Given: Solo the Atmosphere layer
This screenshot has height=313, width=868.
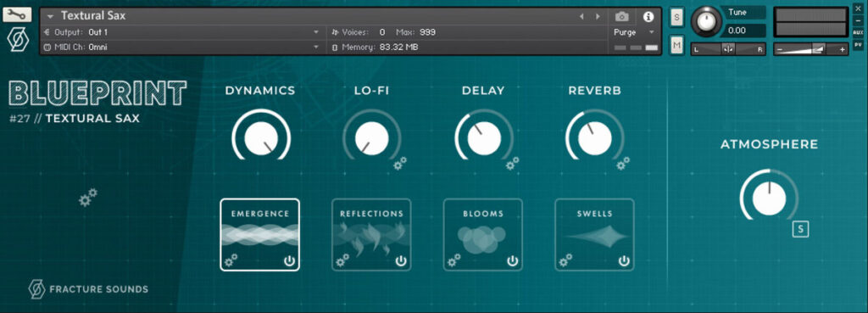Looking at the screenshot, I should pos(800,229).
